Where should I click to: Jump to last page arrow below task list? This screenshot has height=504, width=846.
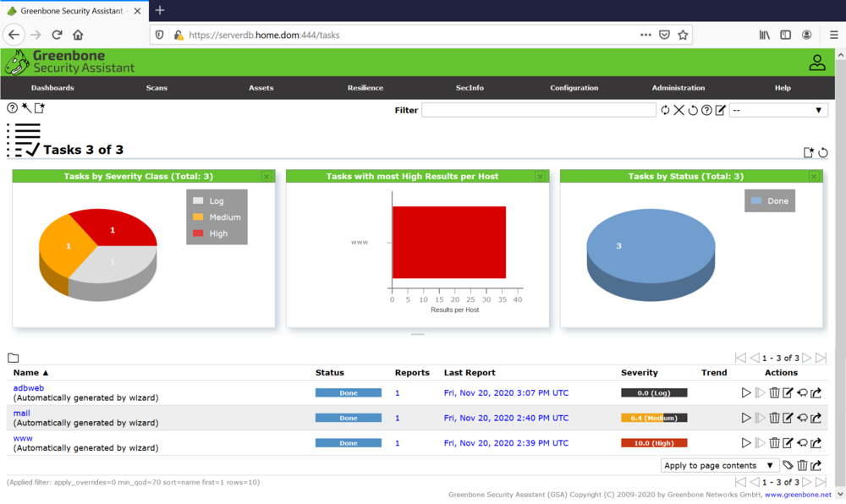click(821, 482)
